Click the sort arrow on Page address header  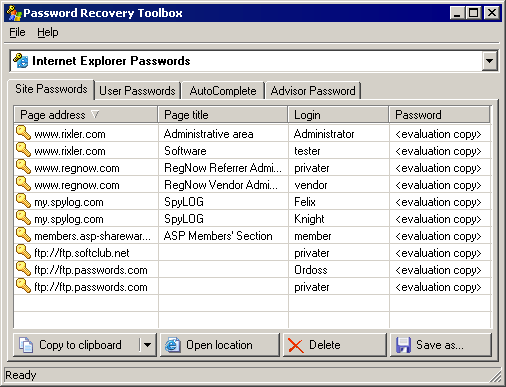(x=95, y=115)
